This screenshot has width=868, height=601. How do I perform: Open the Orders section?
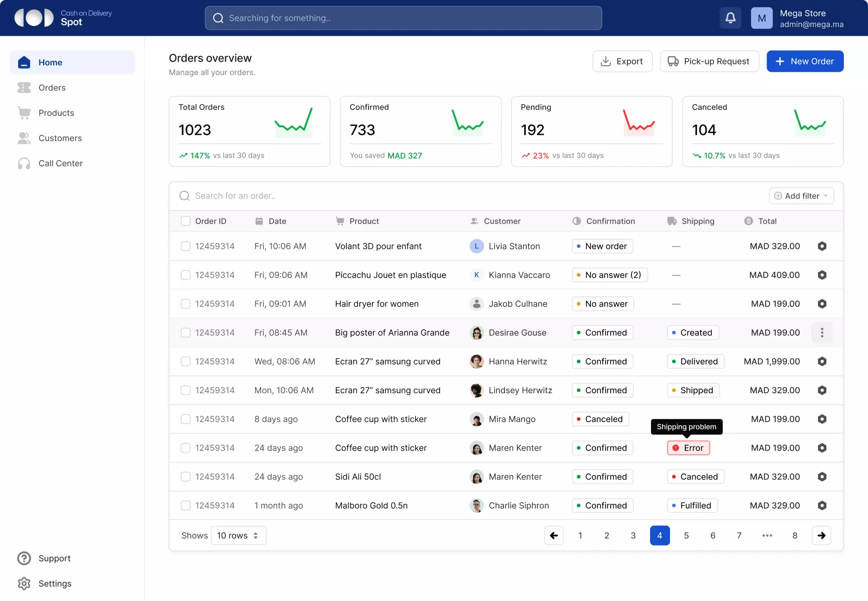(51, 88)
